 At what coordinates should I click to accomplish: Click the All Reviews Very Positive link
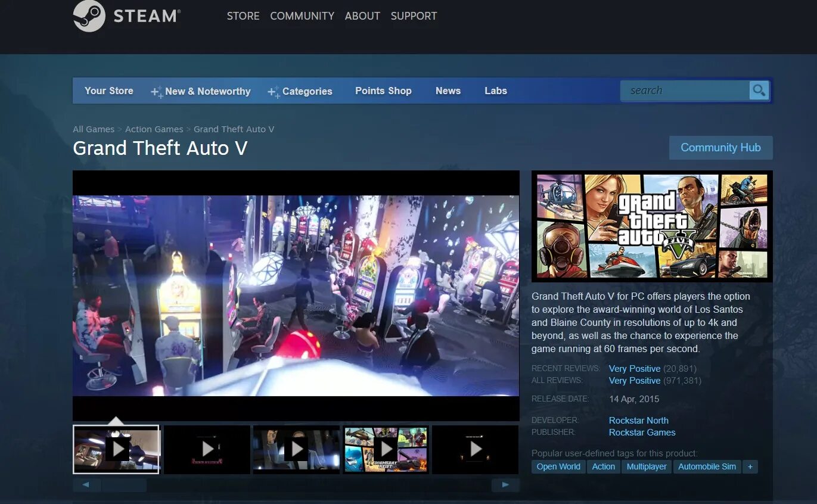tap(635, 381)
